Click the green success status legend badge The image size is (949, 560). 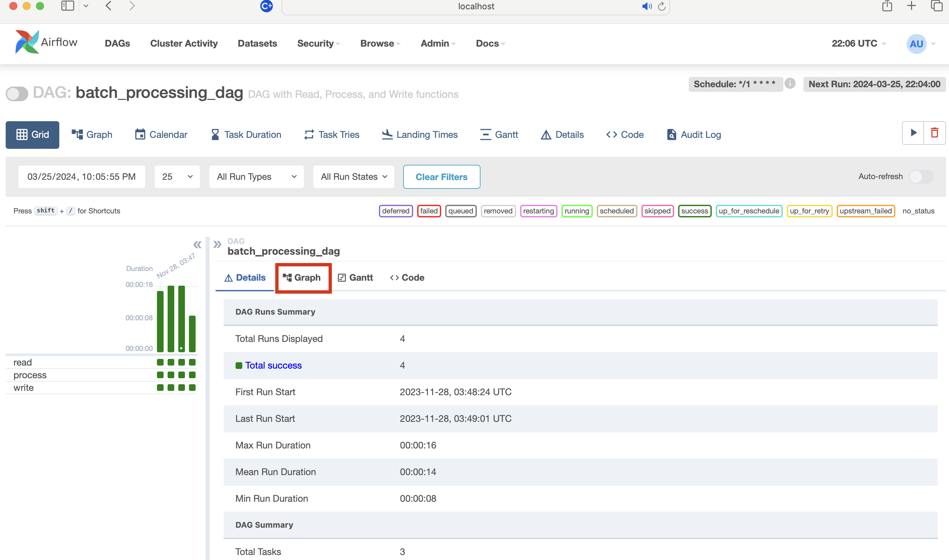point(694,211)
